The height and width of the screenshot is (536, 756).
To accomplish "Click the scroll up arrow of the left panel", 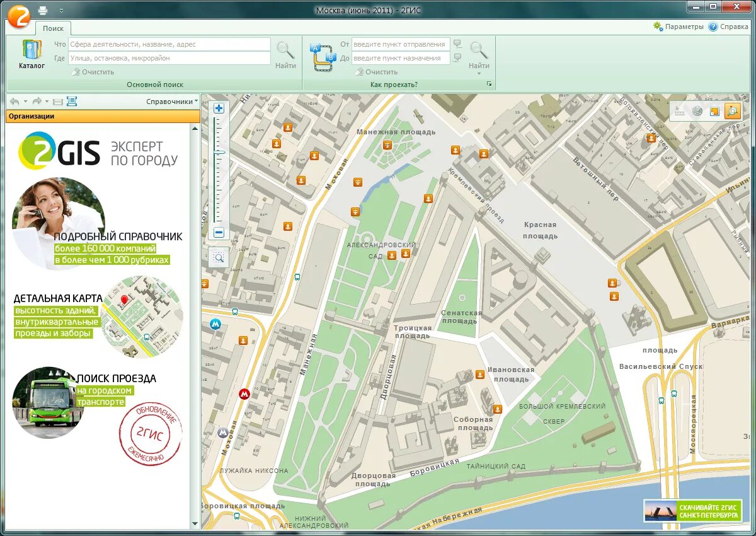I will [x=195, y=127].
